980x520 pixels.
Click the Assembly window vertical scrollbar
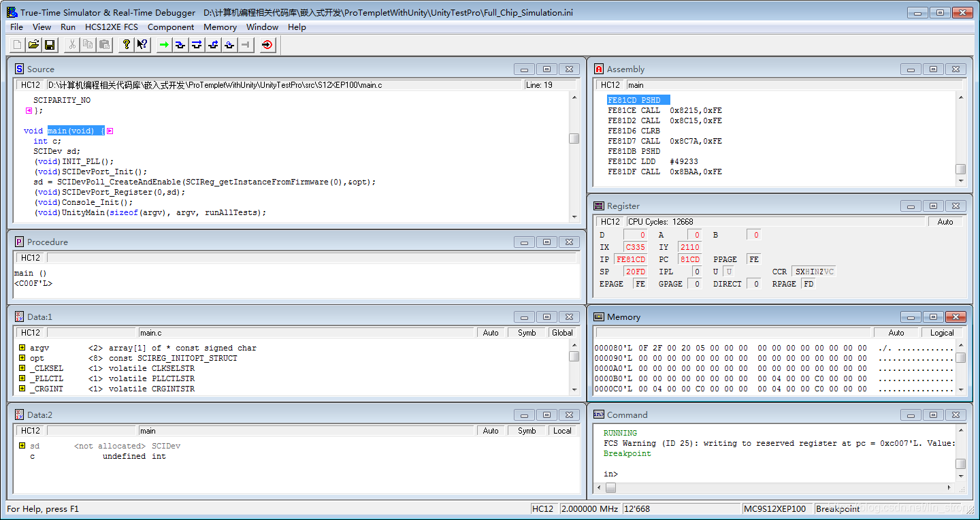(x=960, y=138)
